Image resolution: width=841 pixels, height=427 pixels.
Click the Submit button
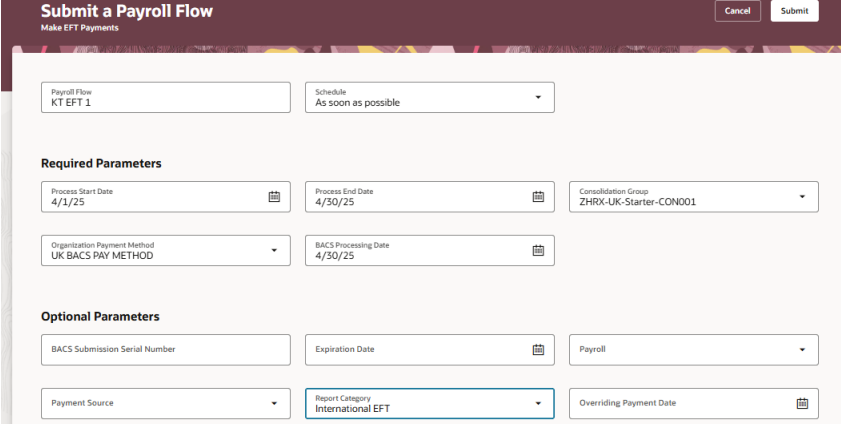click(x=794, y=11)
